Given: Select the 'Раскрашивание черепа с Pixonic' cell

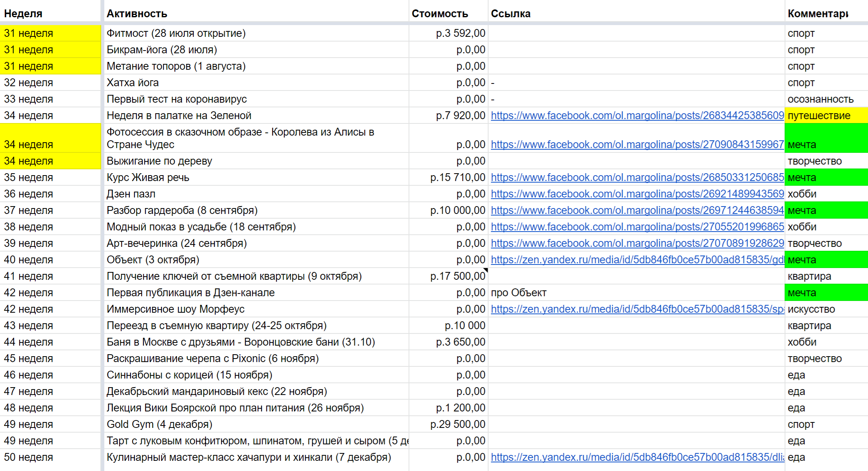Looking at the screenshot, I should coord(256,359).
